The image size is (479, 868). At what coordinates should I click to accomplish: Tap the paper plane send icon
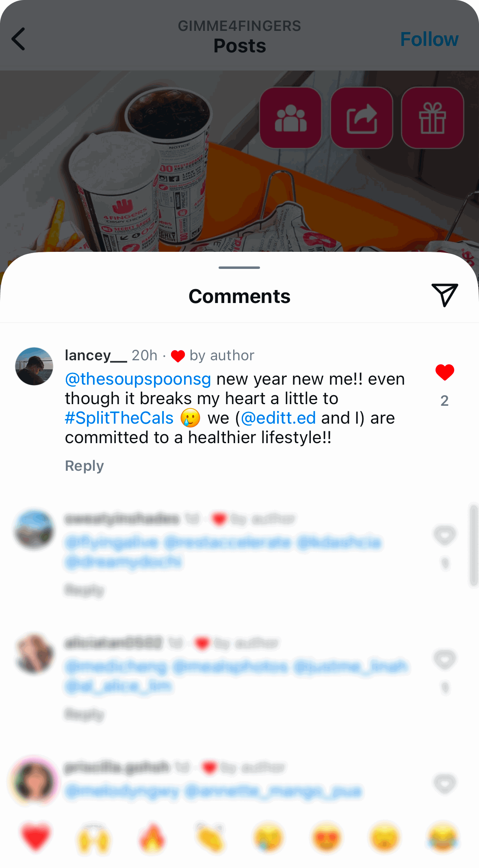(x=445, y=295)
